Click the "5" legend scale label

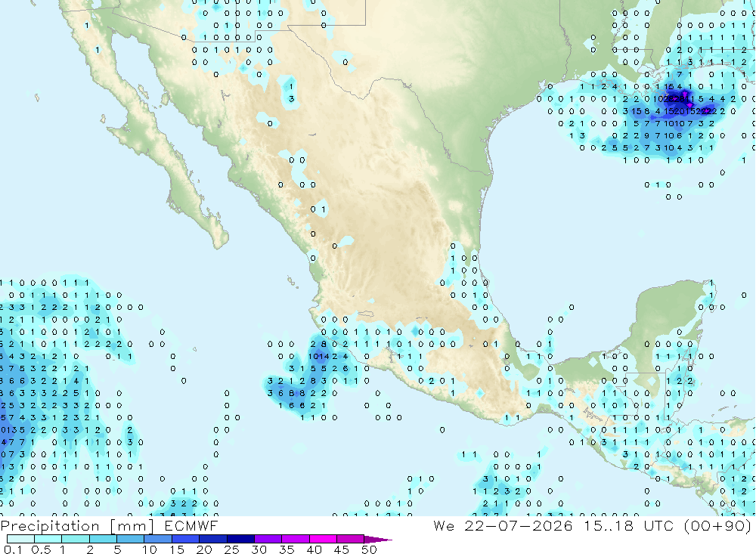[117, 549]
